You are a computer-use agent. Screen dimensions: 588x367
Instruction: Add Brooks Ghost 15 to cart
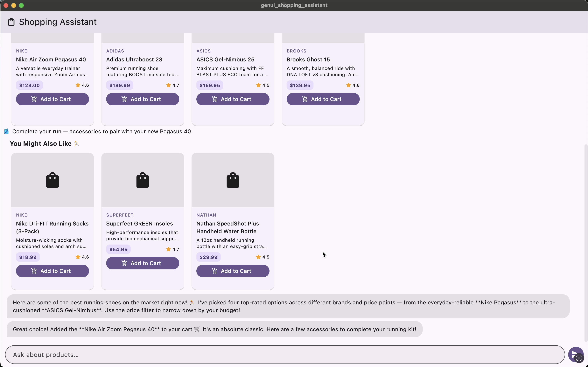pos(323,99)
